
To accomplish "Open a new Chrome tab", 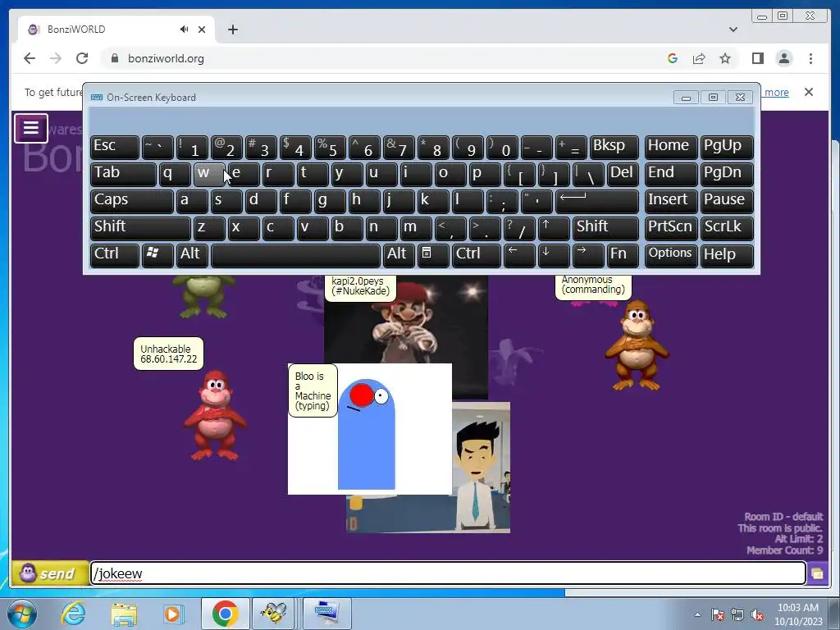I will point(232,30).
